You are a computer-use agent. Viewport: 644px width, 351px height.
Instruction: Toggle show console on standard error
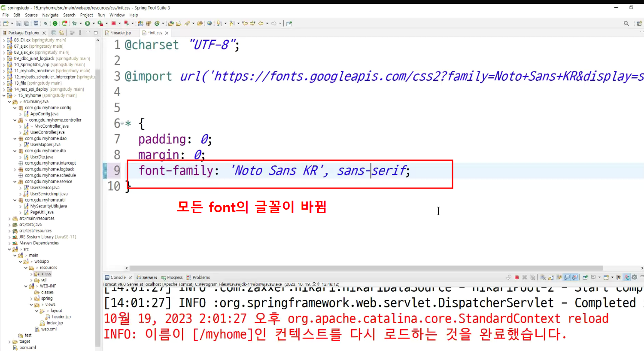tap(575, 277)
